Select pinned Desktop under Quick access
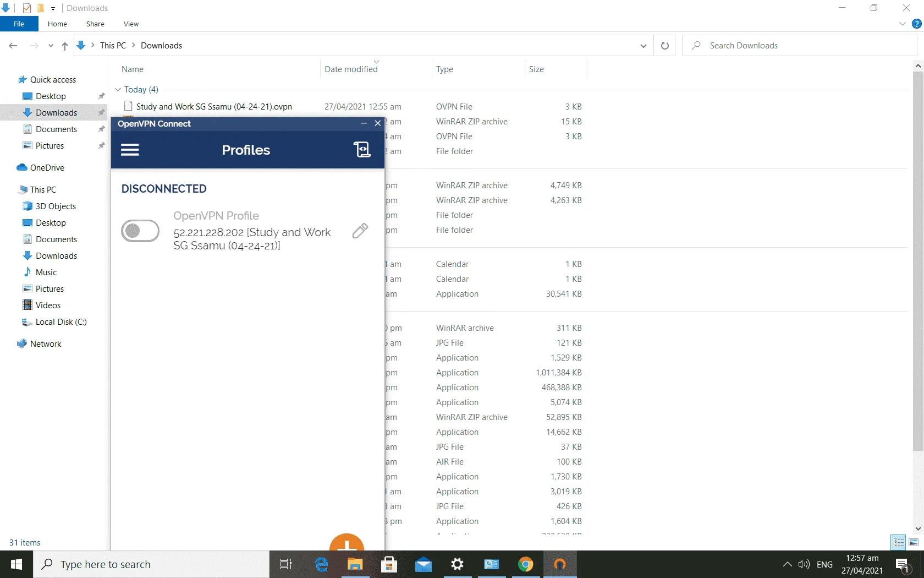 [x=51, y=96]
